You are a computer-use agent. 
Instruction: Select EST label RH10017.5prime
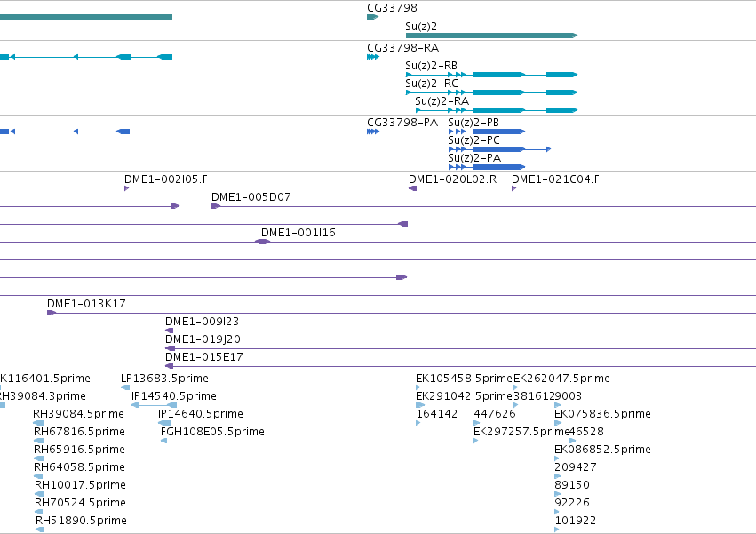click(80, 486)
